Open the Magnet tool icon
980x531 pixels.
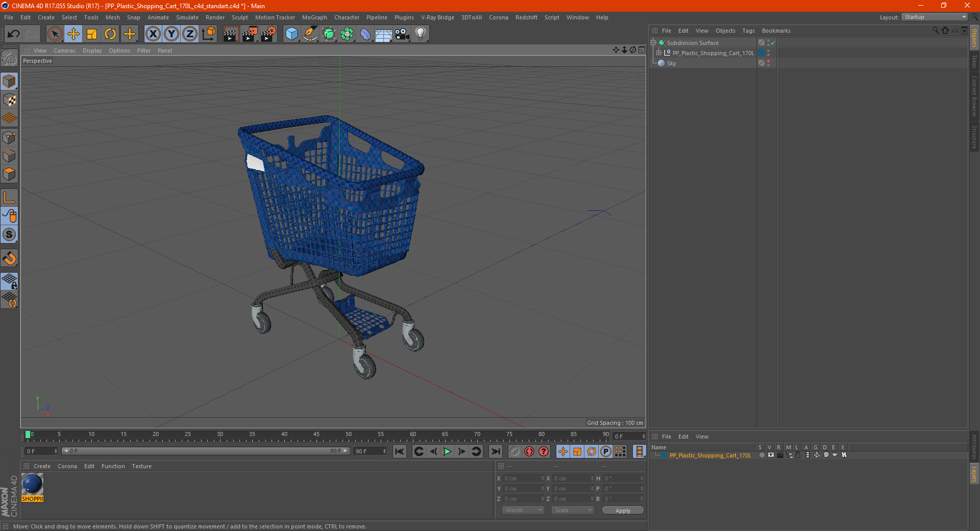click(9, 258)
